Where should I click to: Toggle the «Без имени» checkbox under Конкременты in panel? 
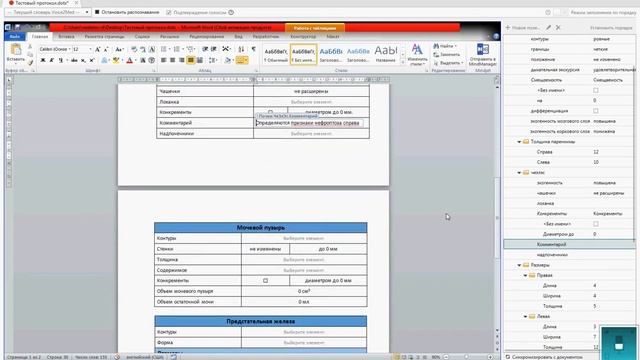click(596, 224)
